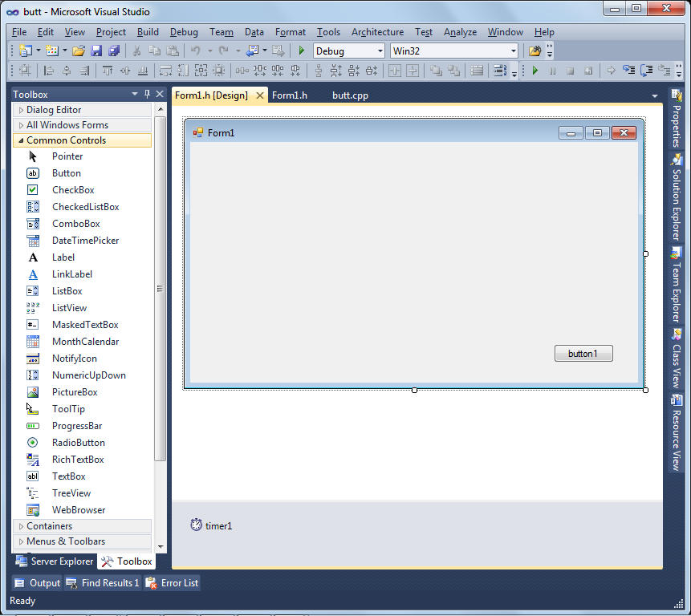Click the Step Over debug icon
Image resolution: width=691 pixels, height=616 pixels.
(647, 71)
